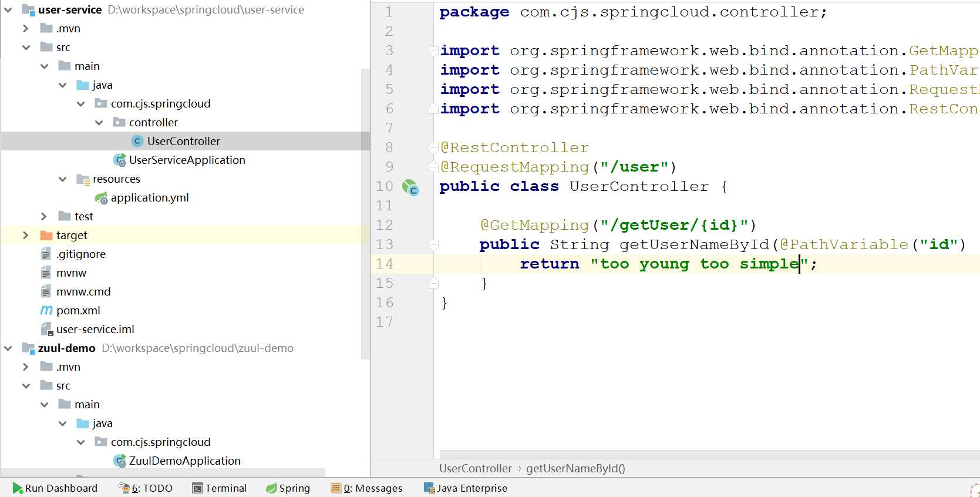Click on the @RestController annotation text
The image size is (980, 497).
coord(515,147)
